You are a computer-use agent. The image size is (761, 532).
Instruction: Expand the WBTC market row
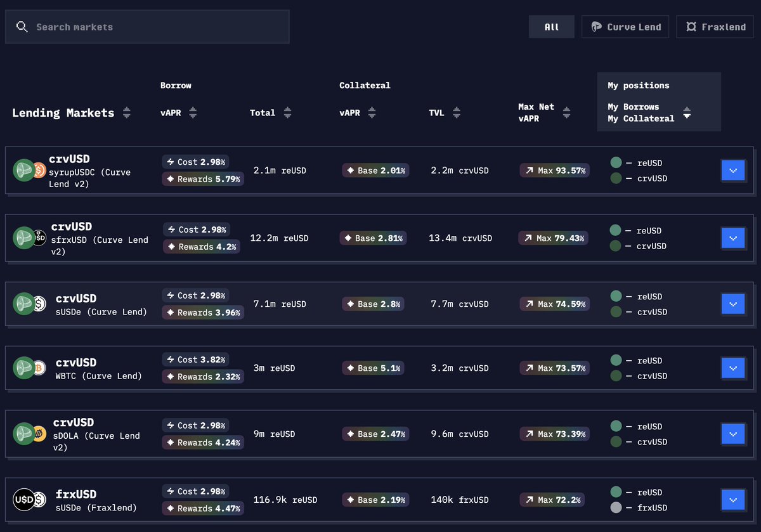click(733, 368)
